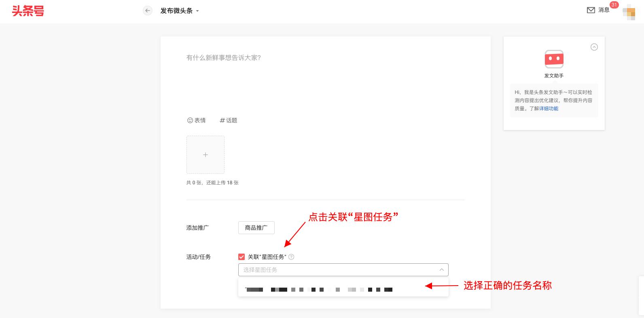
Task: Insert a 话题 hashtag
Action: [x=228, y=120]
